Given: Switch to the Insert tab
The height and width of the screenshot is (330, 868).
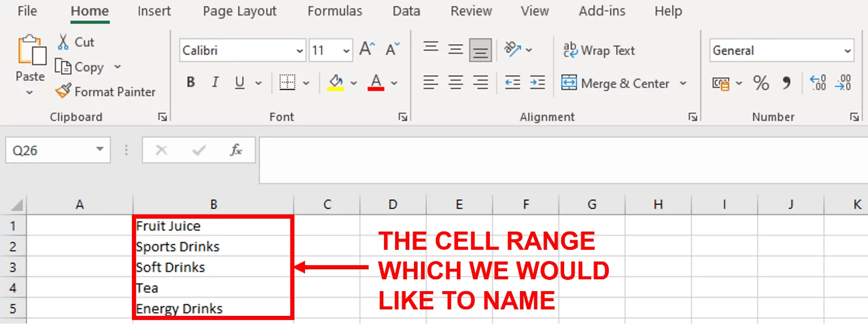Looking at the screenshot, I should click(x=154, y=11).
